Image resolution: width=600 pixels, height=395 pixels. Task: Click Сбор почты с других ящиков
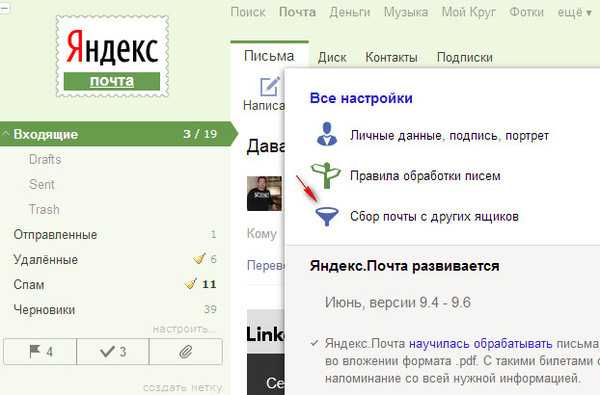pos(434,217)
